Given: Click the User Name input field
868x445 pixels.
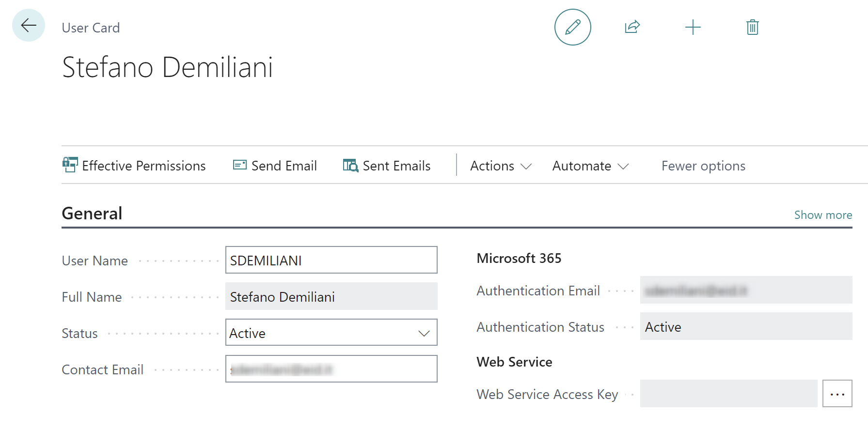Looking at the screenshot, I should pyautogui.click(x=331, y=260).
